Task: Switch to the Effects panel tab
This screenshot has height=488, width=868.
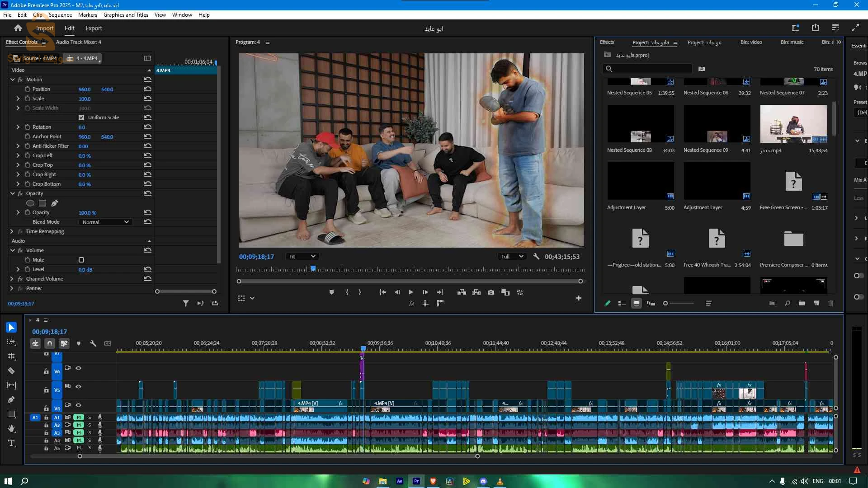Action: pos(607,42)
